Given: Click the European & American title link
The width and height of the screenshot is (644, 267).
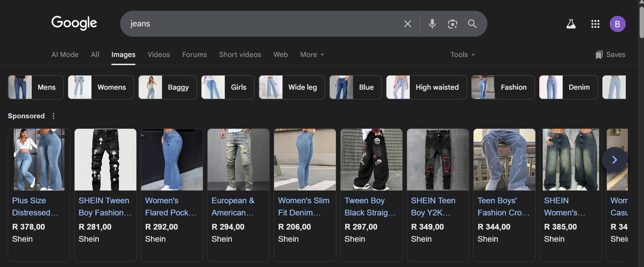Looking at the screenshot, I should (233, 207).
